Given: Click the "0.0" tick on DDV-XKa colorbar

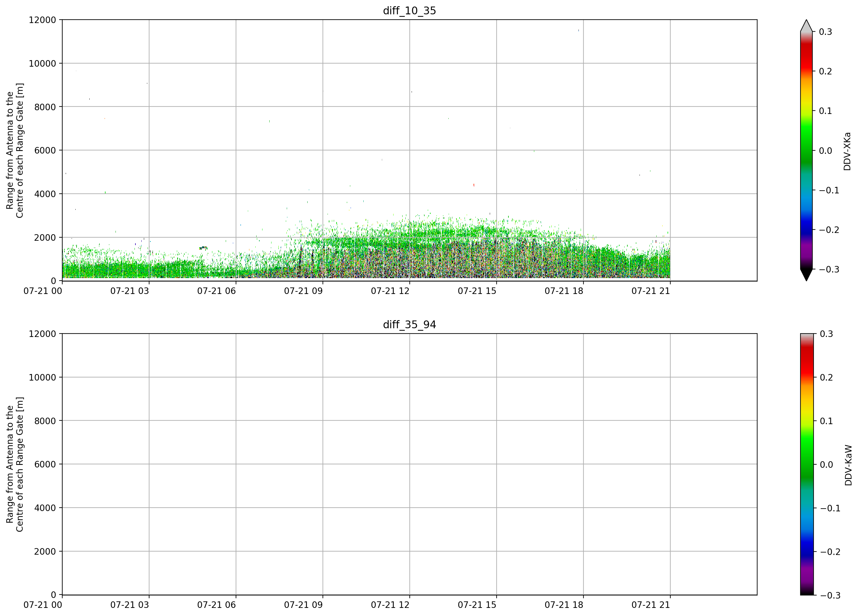Looking at the screenshot, I should pos(826,151).
